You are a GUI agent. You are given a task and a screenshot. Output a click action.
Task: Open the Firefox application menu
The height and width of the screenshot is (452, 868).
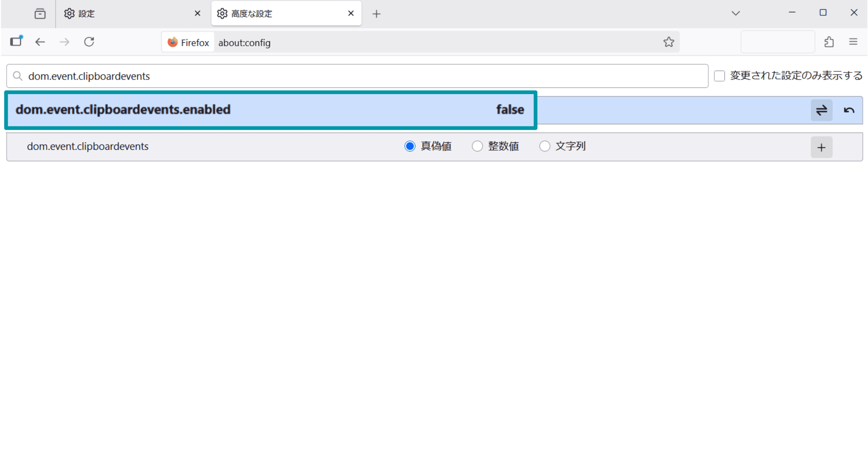point(853,42)
